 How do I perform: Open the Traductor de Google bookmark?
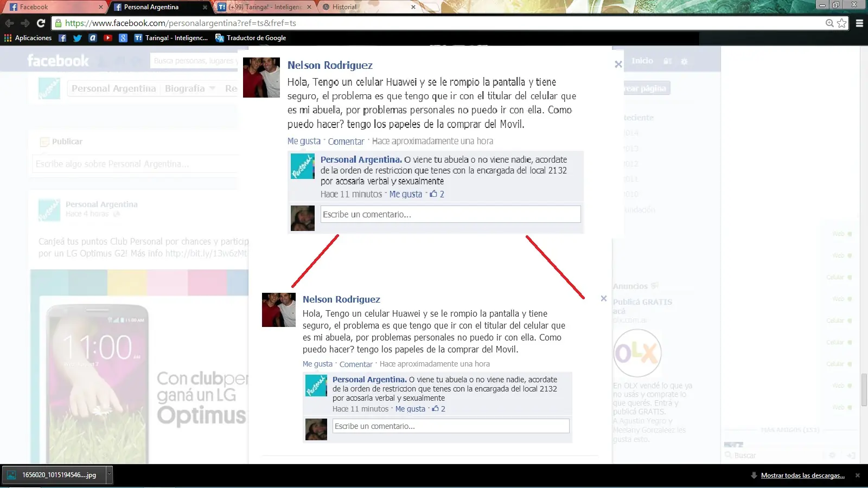tap(251, 38)
